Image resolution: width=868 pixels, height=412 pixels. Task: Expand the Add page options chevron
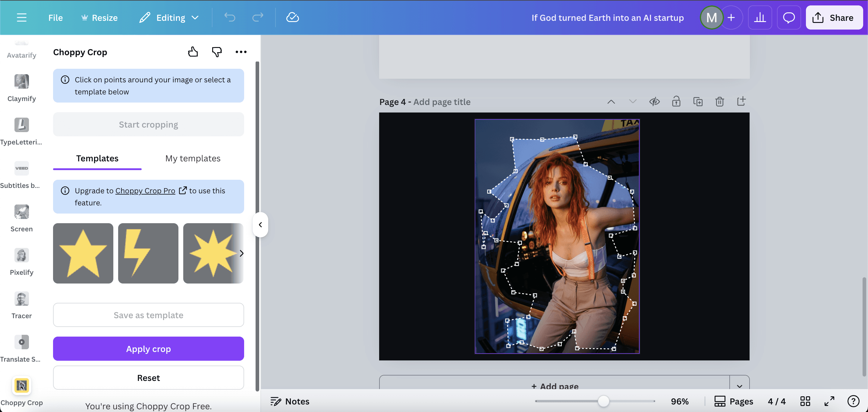click(739, 386)
